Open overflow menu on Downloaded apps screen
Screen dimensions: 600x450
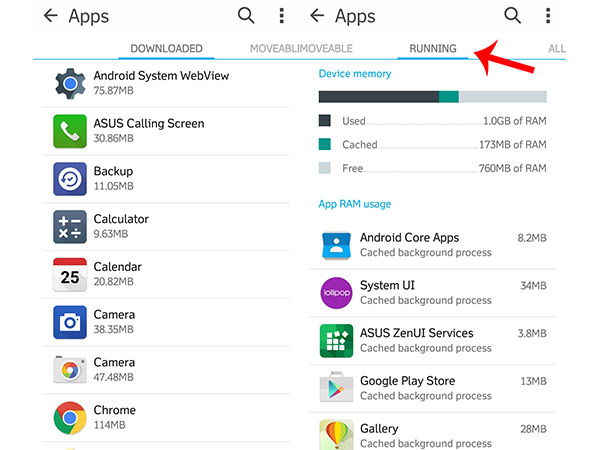(282, 16)
